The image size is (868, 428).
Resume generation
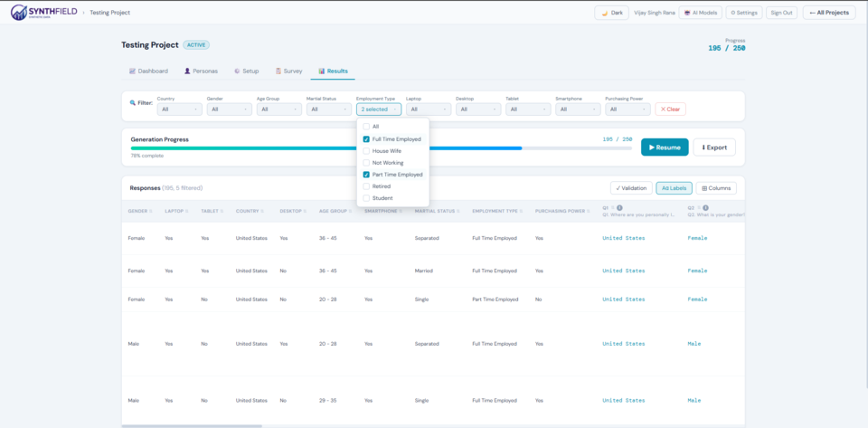(665, 147)
